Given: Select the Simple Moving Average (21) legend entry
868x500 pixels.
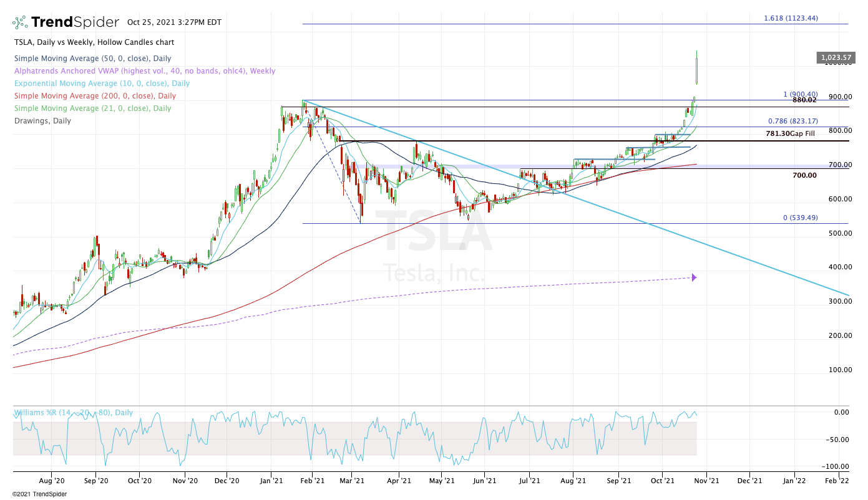Looking at the screenshot, I should click(x=92, y=108).
